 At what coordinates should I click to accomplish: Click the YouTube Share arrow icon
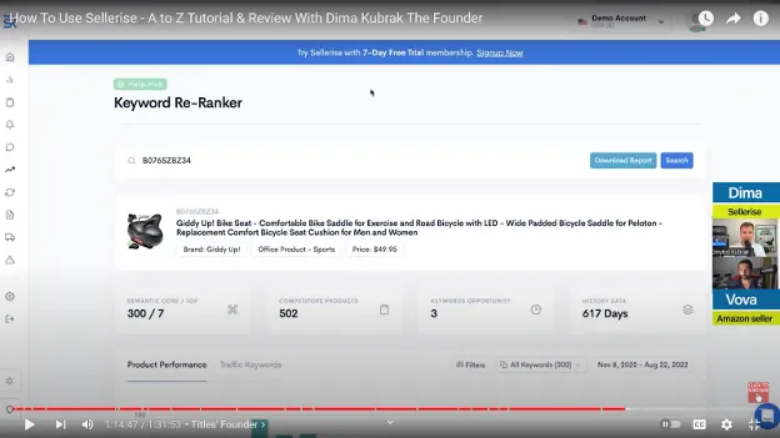tap(733, 18)
